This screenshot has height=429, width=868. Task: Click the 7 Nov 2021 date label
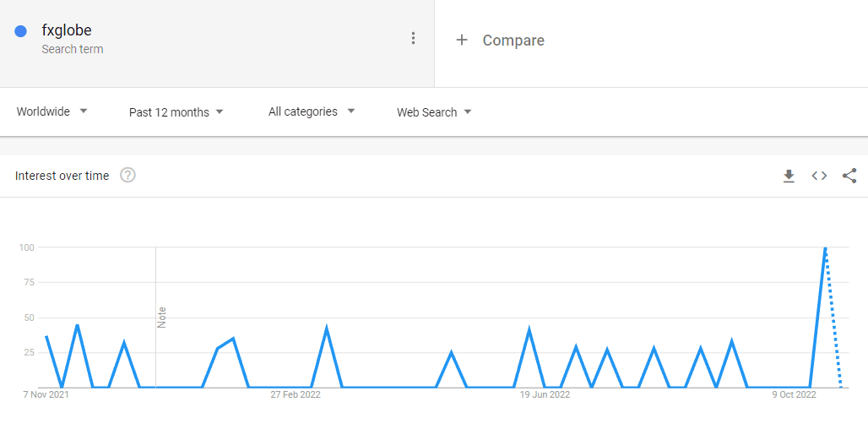click(x=46, y=394)
